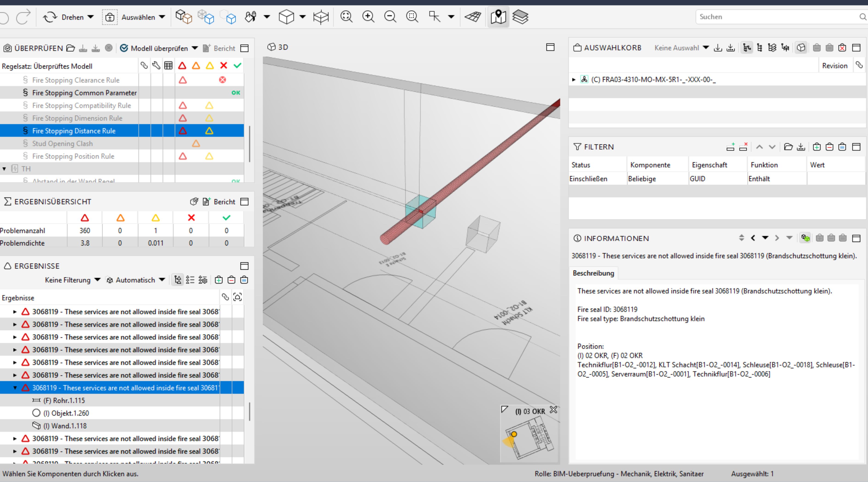This screenshot has height=482, width=868.
Task: Select (F) Rohr.1.115 component
Action: [64, 400]
